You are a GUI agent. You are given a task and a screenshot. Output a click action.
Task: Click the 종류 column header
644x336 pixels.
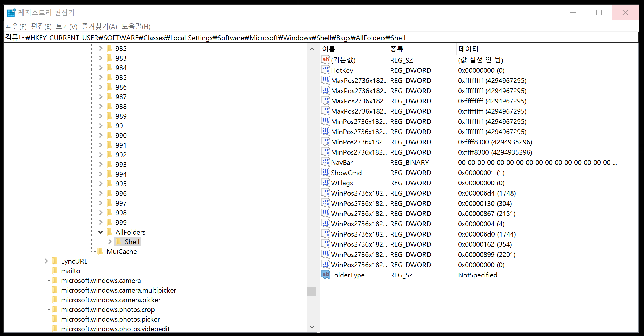pyautogui.click(x=397, y=49)
